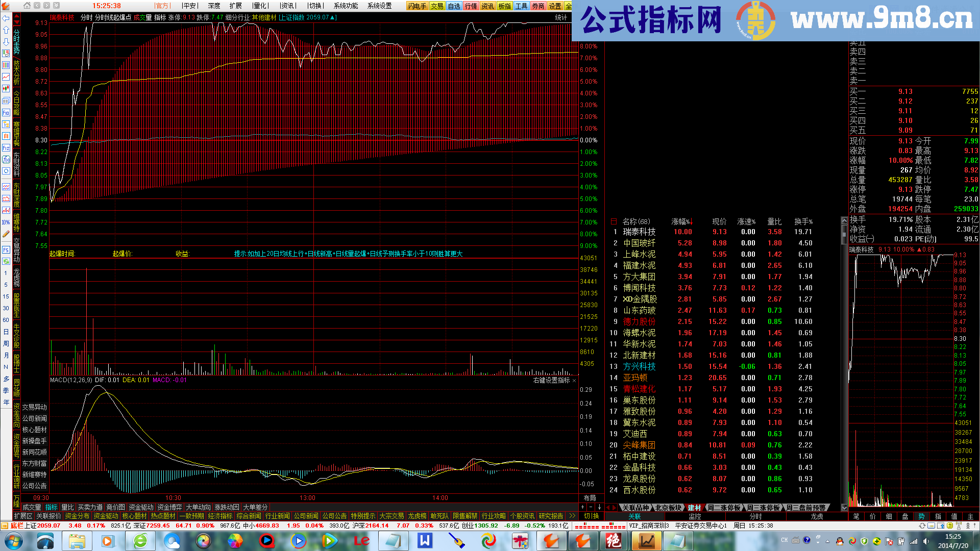This screenshot has height=551, width=980.
Task: Click the 右键设置指标 link in MACD panel
Action: coord(551,380)
